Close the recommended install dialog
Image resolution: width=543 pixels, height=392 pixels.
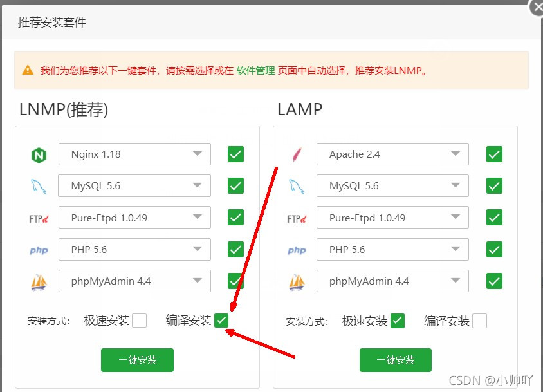536,6
